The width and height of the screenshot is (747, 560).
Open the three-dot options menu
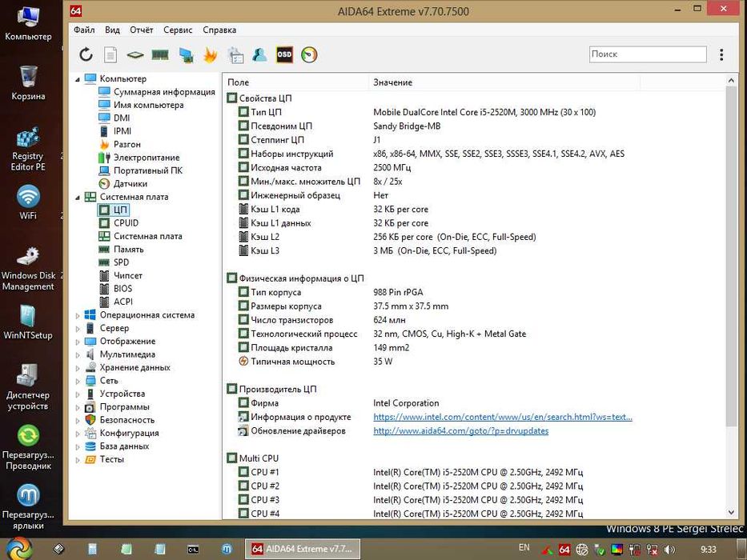click(x=721, y=54)
